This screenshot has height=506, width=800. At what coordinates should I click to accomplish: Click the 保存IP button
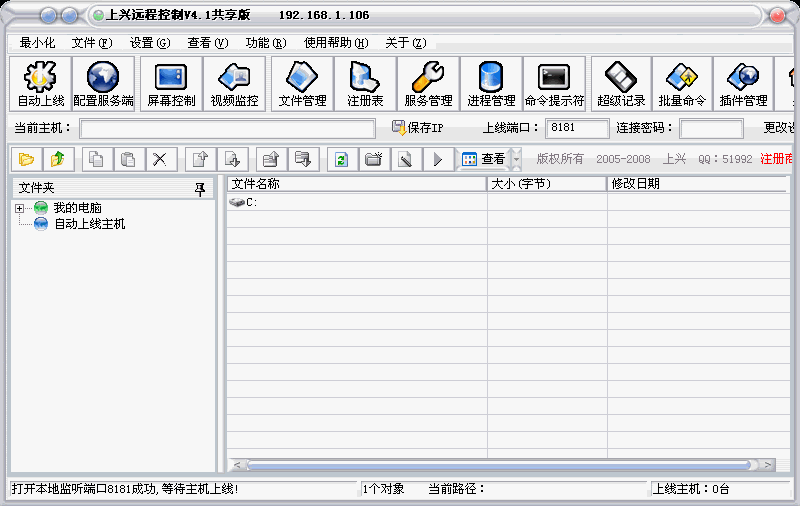[x=417, y=128]
